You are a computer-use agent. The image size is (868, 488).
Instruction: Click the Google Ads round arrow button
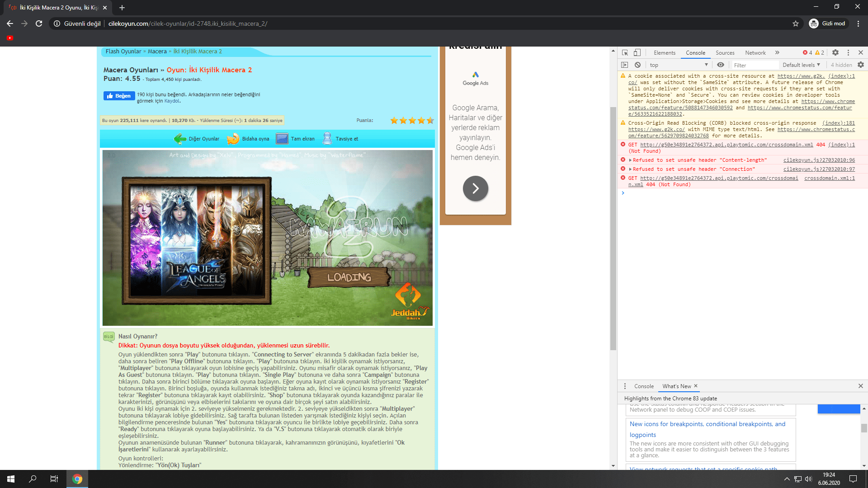[476, 188]
